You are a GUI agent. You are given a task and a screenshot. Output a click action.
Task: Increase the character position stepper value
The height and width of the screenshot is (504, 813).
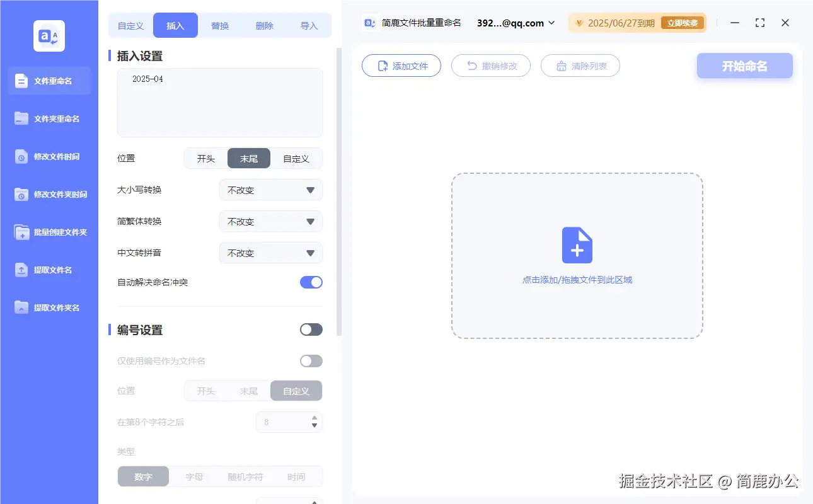pyautogui.click(x=314, y=418)
